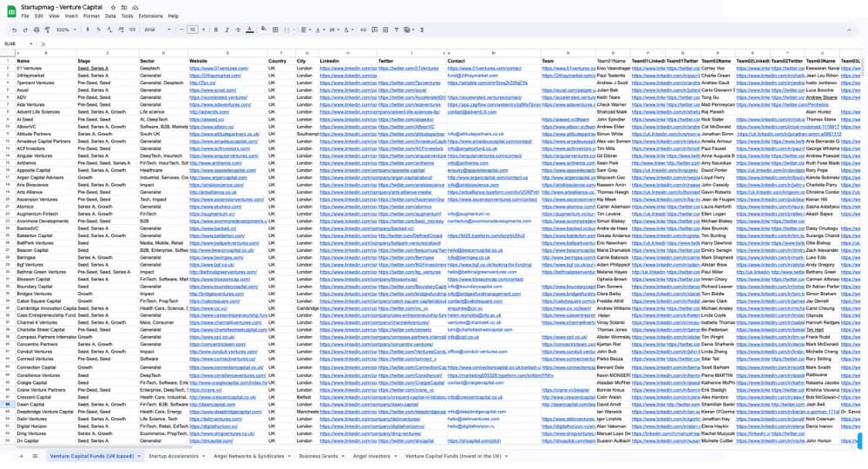Format as percent icon
The image size is (868, 469).
point(99,30)
